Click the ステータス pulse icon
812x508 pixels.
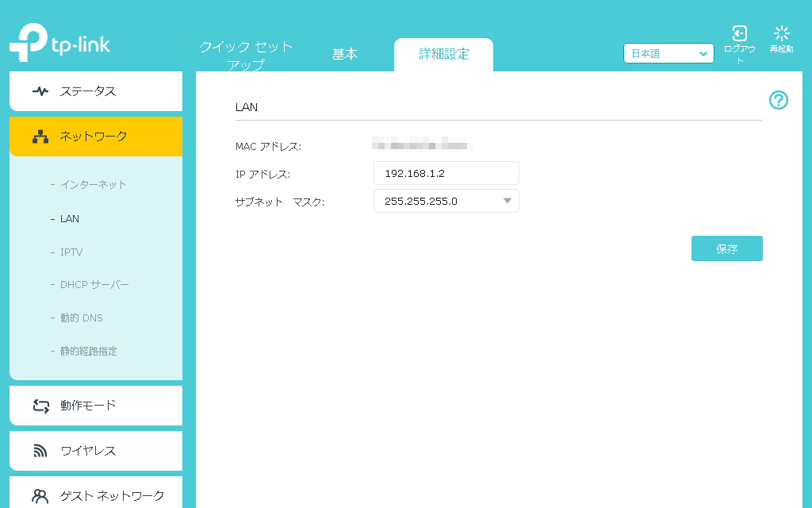(40, 91)
